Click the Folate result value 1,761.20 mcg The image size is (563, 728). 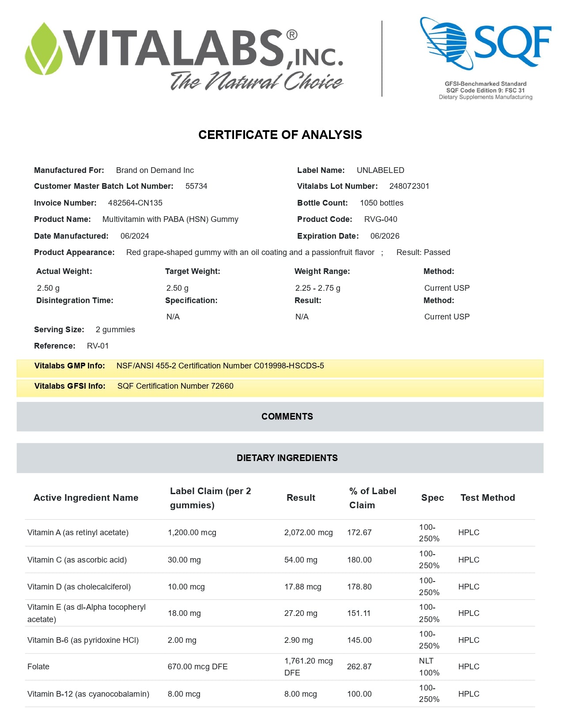pyautogui.click(x=308, y=661)
